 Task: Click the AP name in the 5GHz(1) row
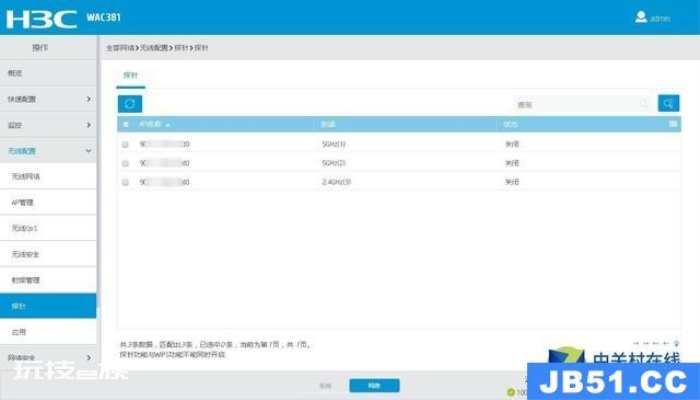pyautogui.click(x=164, y=144)
